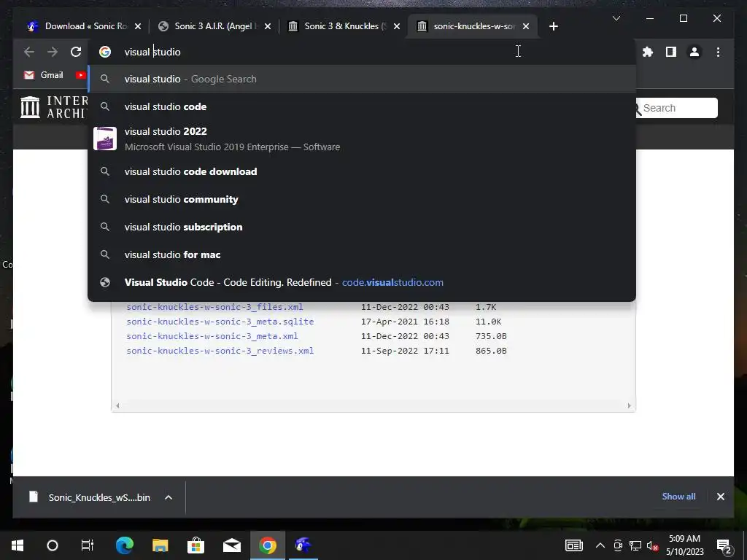The image size is (747, 560).
Task: Click the Google icon in the address bar
Action: click(x=105, y=52)
